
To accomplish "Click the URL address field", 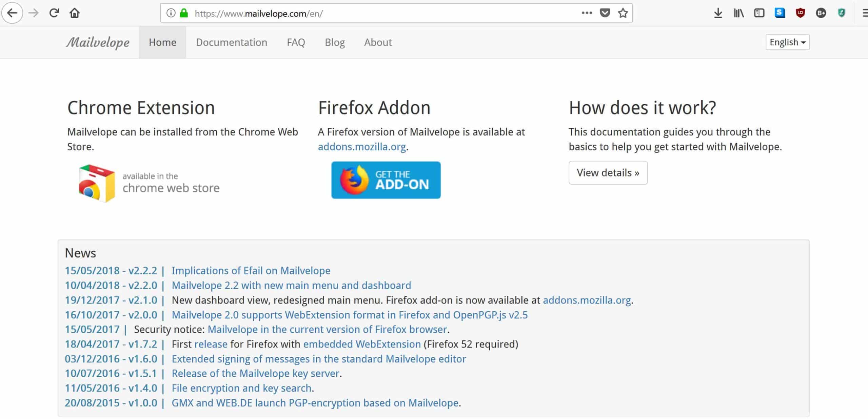I will (x=383, y=13).
